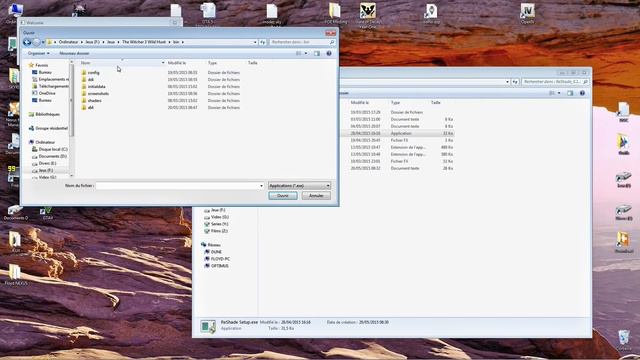Select Ordinateur in the breadcrumb path
The image size is (640, 360).
click(x=68, y=42)
